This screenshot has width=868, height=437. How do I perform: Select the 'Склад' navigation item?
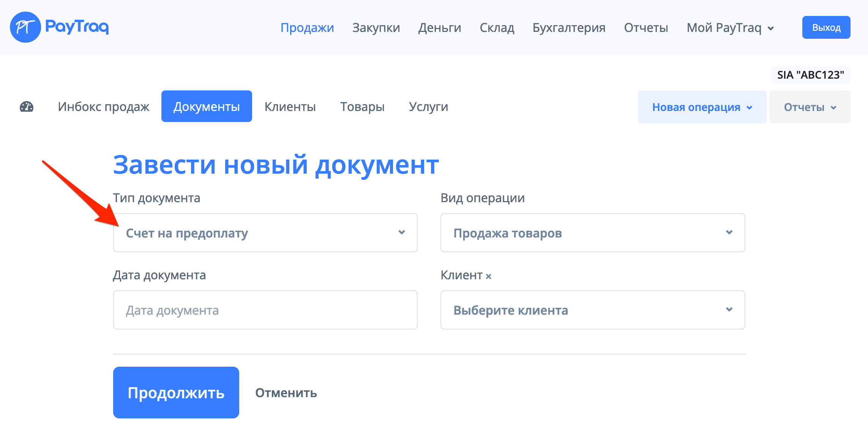[497, 28]
